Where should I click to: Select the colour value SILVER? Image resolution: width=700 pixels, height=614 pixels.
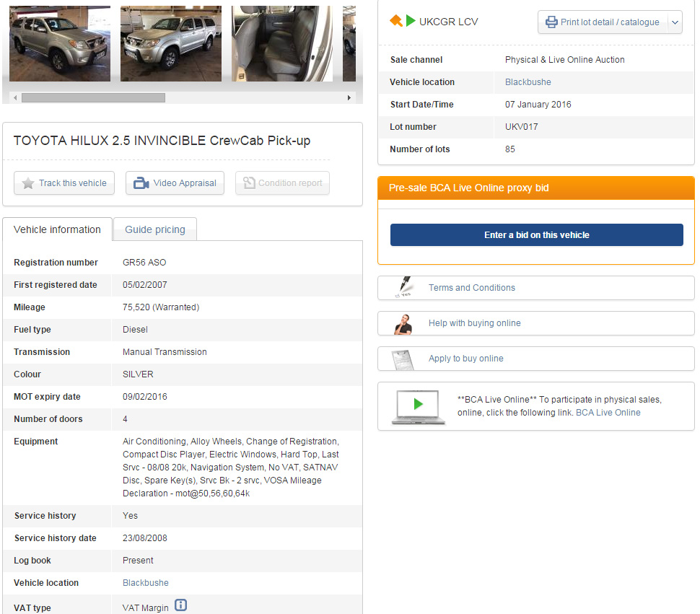138,374
